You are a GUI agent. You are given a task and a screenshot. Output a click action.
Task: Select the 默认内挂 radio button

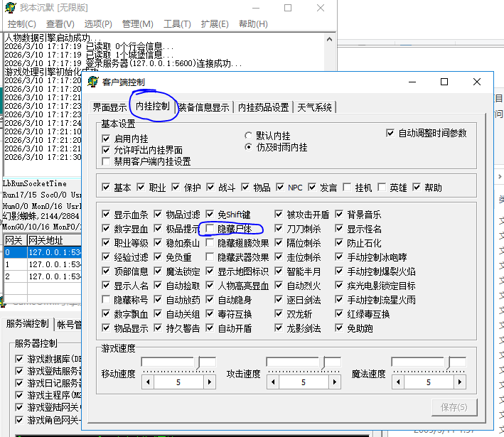coord(248,136)
